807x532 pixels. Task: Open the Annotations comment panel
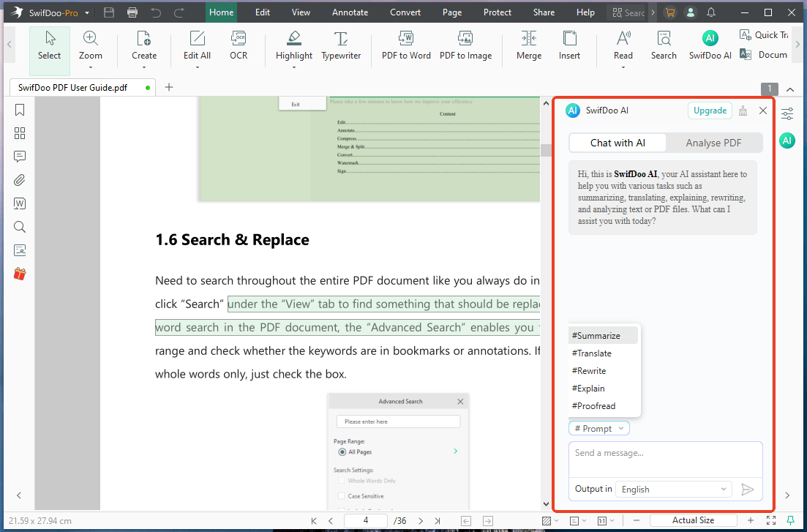tap(20, 156)
